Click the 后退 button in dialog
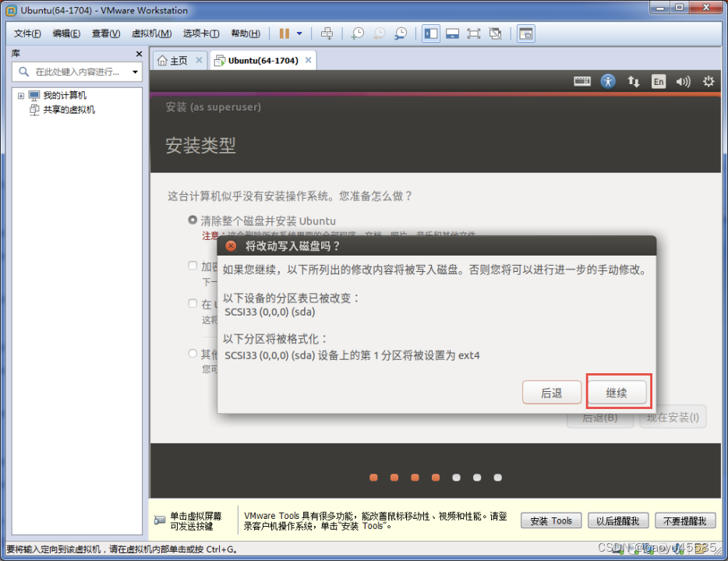The image size is (728, 561). [552, 393]
